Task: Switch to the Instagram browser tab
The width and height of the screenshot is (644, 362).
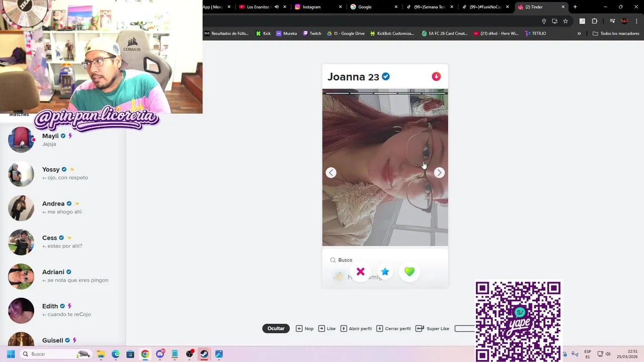Action: pyautogui.click(x=318, y=7)
